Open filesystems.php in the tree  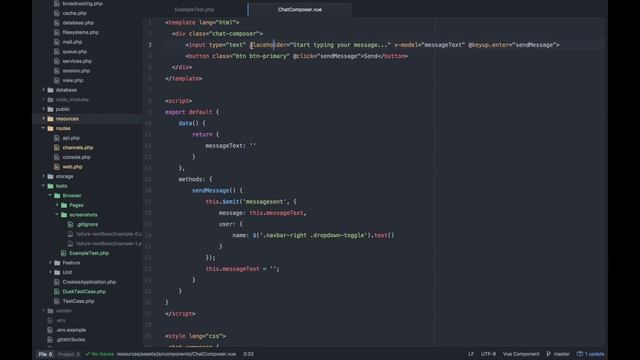point(80,32)
